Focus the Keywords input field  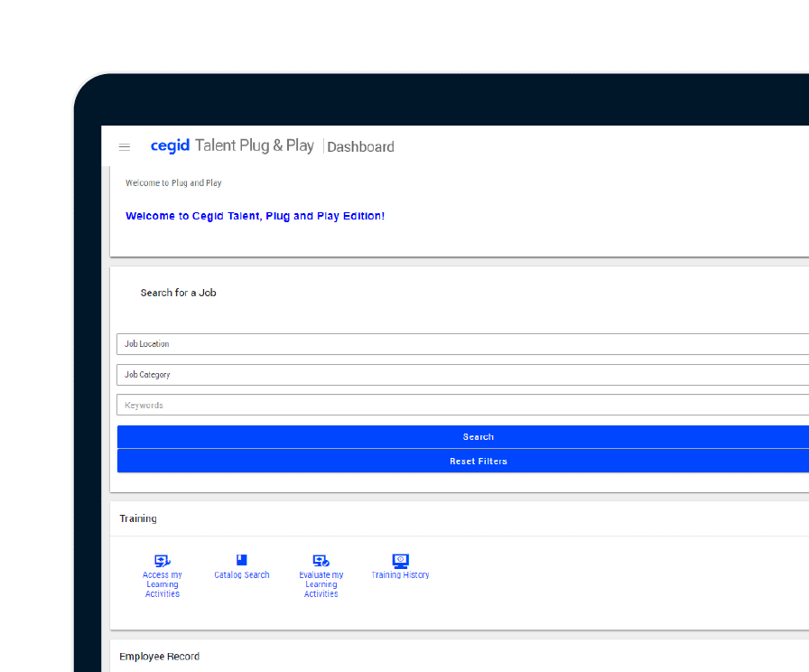click(x=462, y=406)
